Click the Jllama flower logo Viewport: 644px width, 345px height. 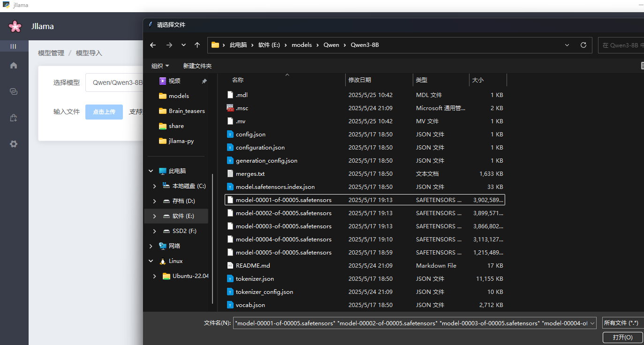tap(15, 26)
